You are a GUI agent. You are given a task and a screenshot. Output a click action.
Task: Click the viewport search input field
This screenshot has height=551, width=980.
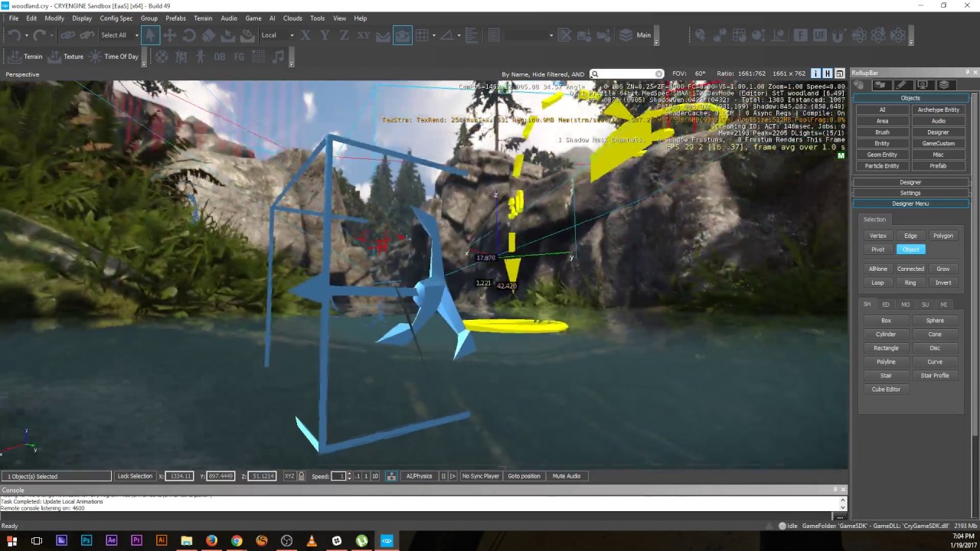point(627,74)
